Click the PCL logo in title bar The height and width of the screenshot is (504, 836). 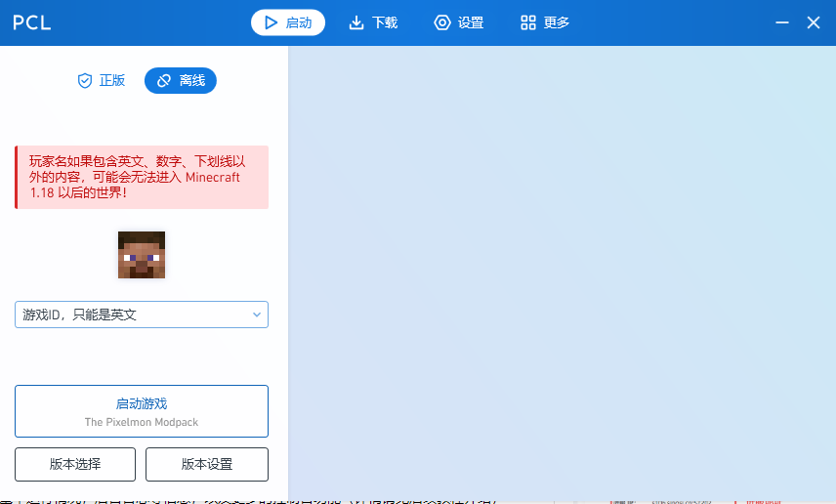tap(31, 22)
